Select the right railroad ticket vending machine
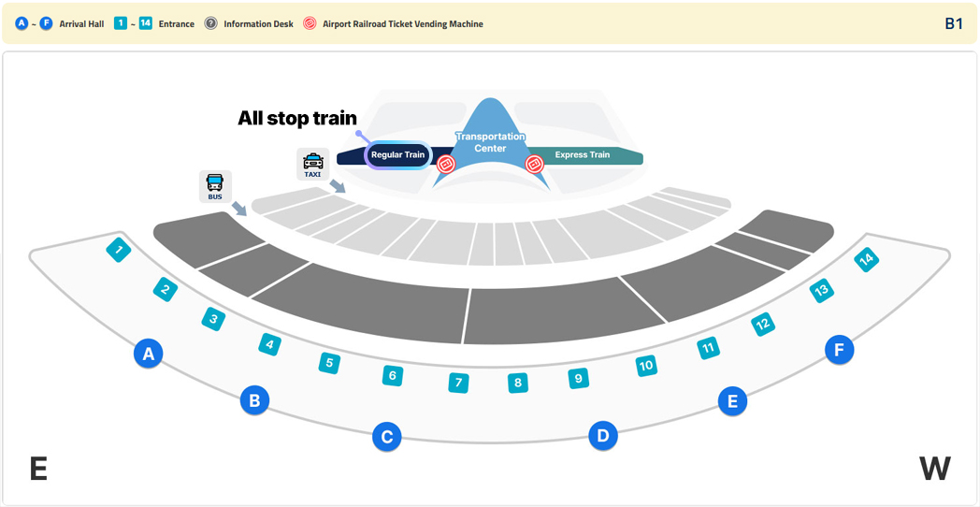This screenshot has width=980, height=507. [534, 164]
